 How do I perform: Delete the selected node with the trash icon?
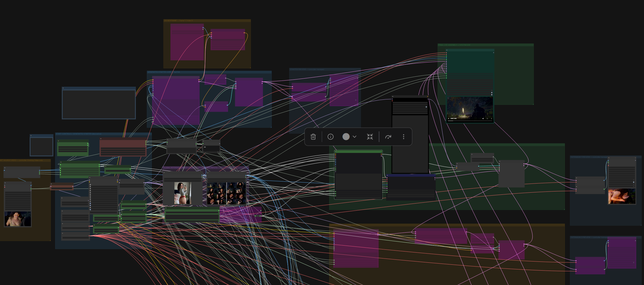(313, 137)
